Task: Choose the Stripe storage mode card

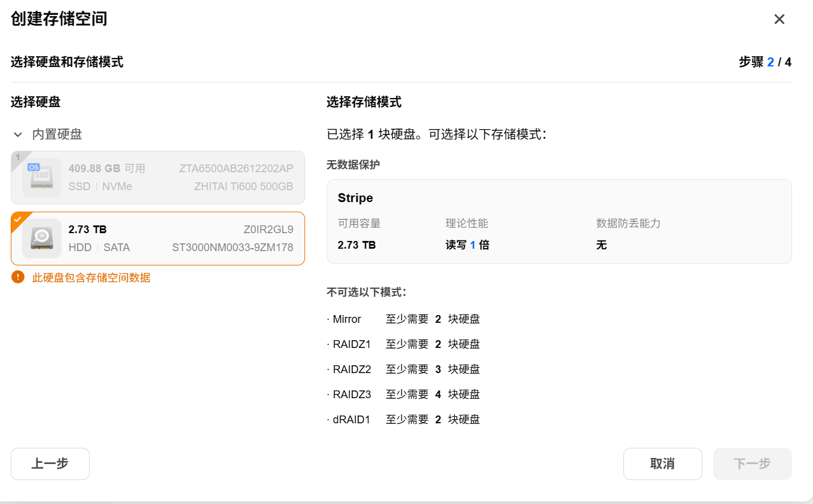Action: click(559, 221)
